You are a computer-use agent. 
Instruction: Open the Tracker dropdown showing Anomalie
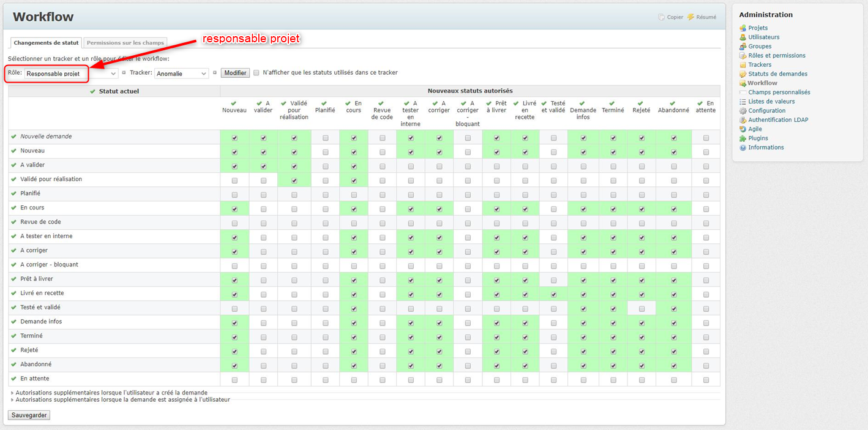(x=181, y=72)
